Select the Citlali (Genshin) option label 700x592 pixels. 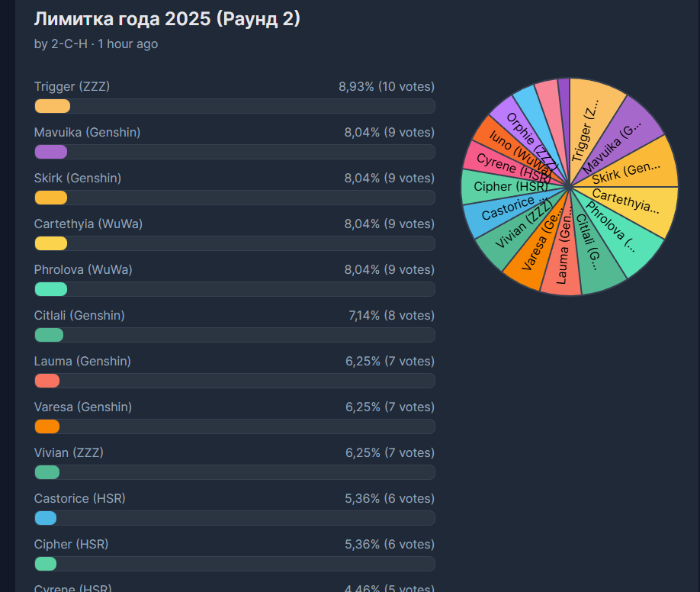pyautogui.click(x=79, y=315)
